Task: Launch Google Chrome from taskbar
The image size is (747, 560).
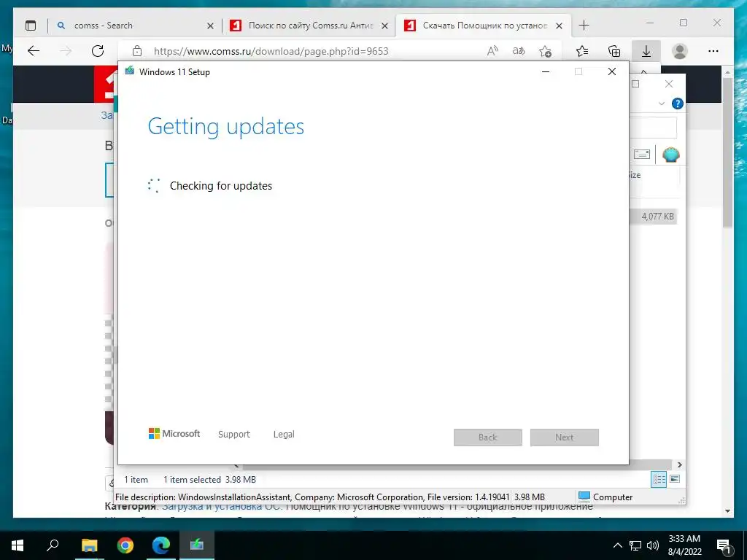Action: (x=125, y=545)
